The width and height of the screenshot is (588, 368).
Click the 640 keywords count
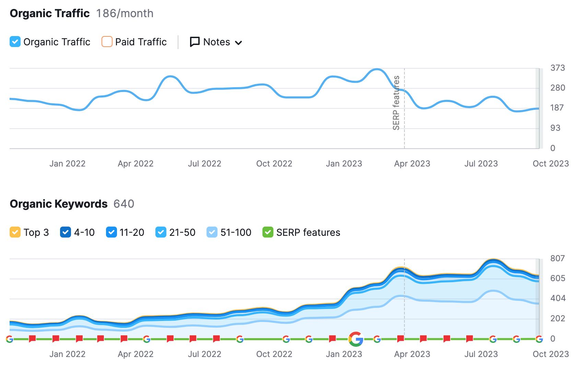click(x=124, y=204)
